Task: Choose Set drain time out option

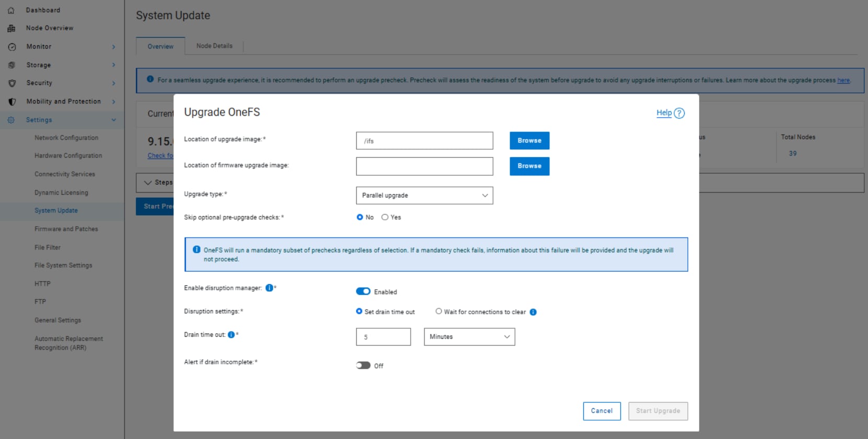Action: point(359,312)
